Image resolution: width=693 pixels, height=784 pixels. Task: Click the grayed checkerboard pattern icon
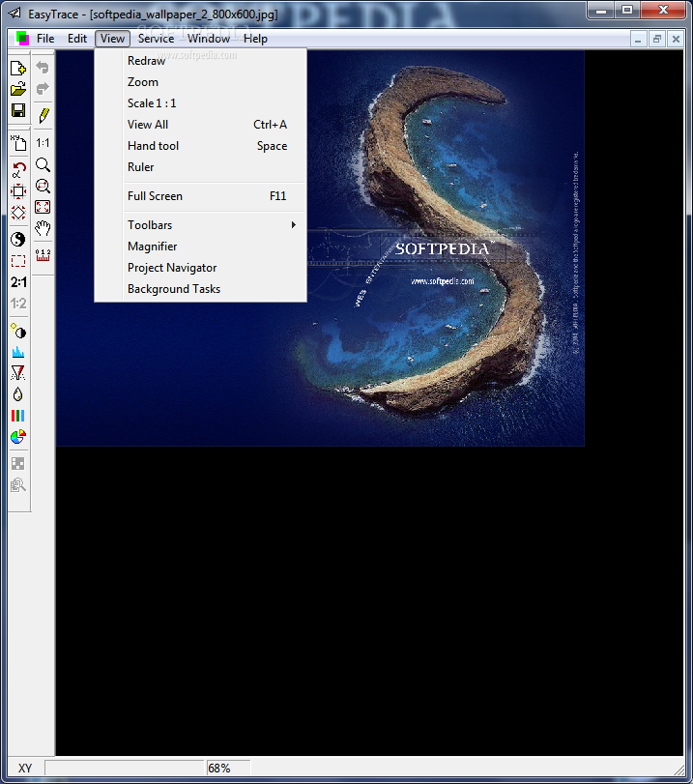click(x=18, y=463)
